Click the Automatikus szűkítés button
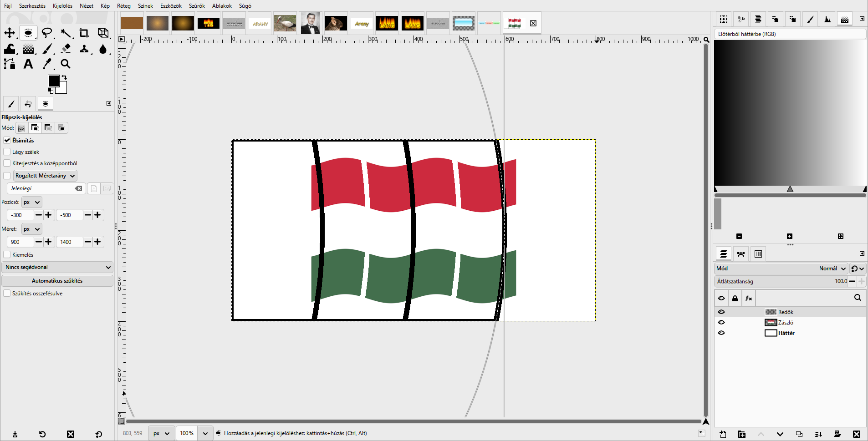 pyautogui.click(x=57, y=281)
